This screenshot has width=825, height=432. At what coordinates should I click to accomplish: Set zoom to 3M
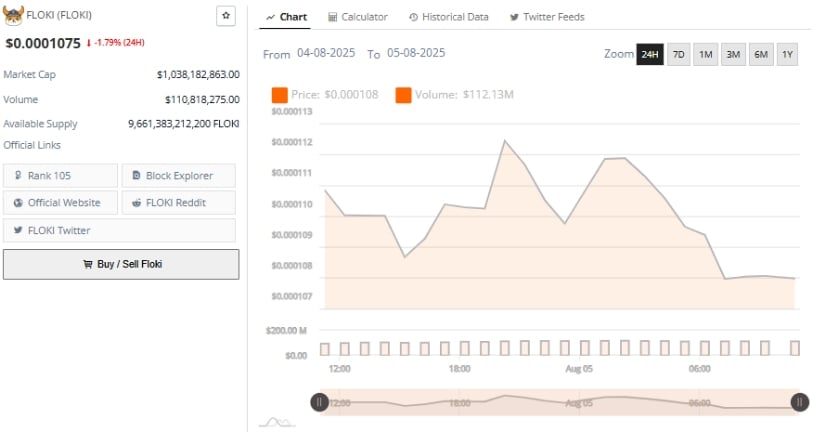(x=733, y=54)
